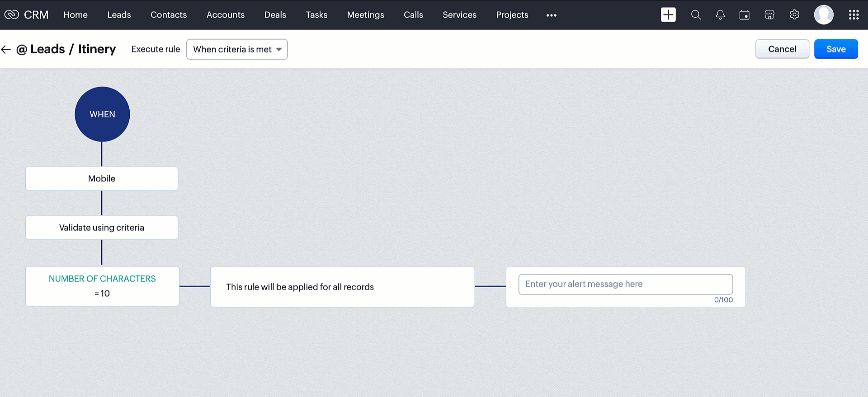Open the Leads tab

point(119,15)
